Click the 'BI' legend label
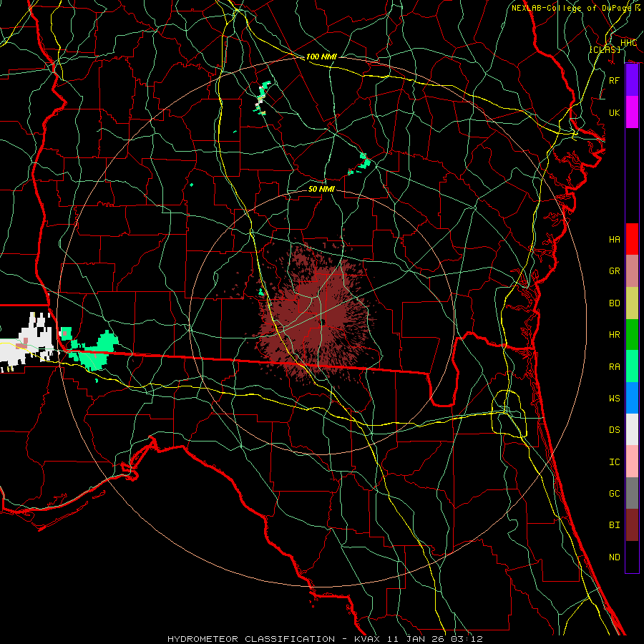Image resolution: width=644 pixels, height=644 pixels. (x=614, y=525)
